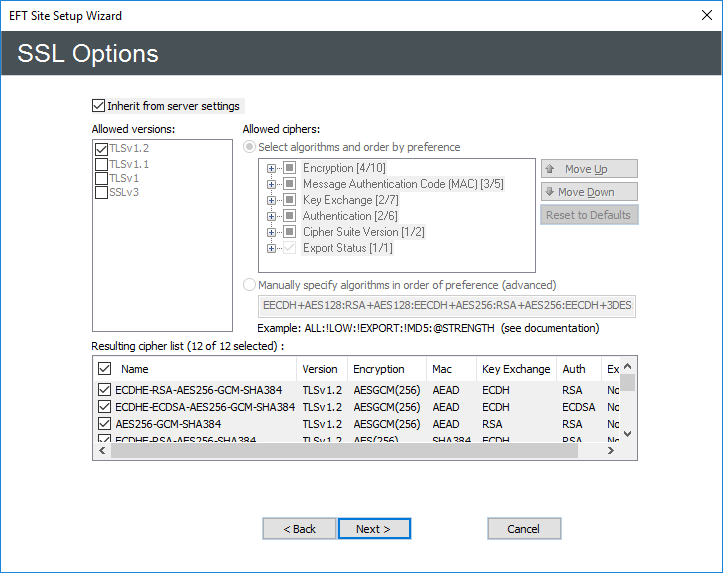Toggle the select-all checkbox in cipher list header

tap(105, 369)
